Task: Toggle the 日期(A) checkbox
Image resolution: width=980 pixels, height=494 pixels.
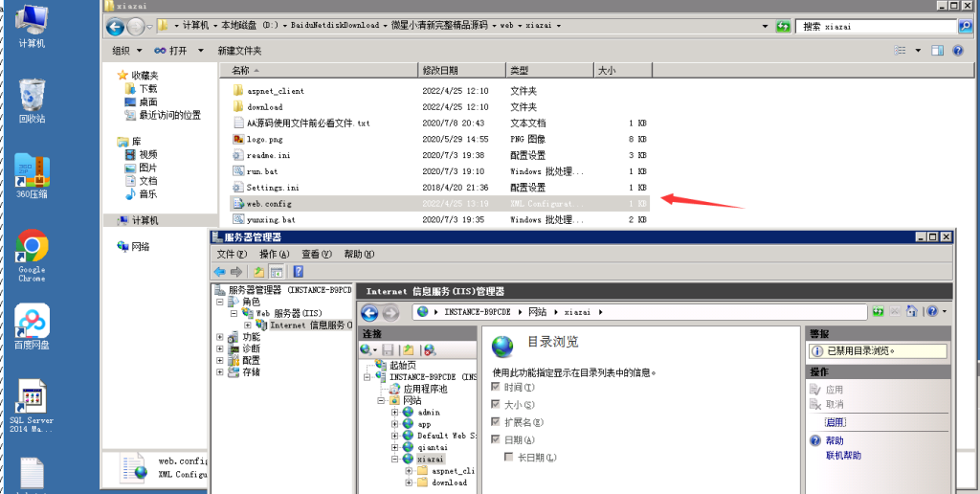Action: tap(496, 439)
